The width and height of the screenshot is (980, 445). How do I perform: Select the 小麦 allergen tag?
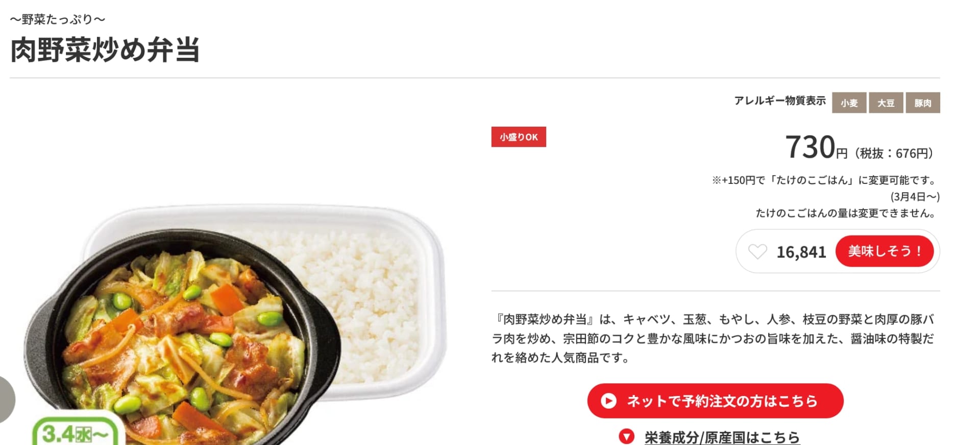[x=849, y=103]
